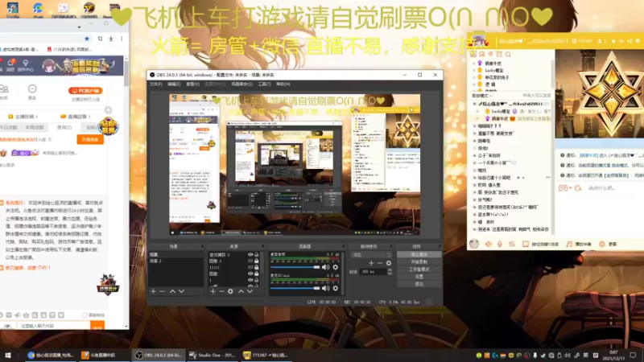This screenshot has height=362, width=644.
Task: Add a scene transition with plus icon
Action: pyautogui.click(x=371, y=263)
